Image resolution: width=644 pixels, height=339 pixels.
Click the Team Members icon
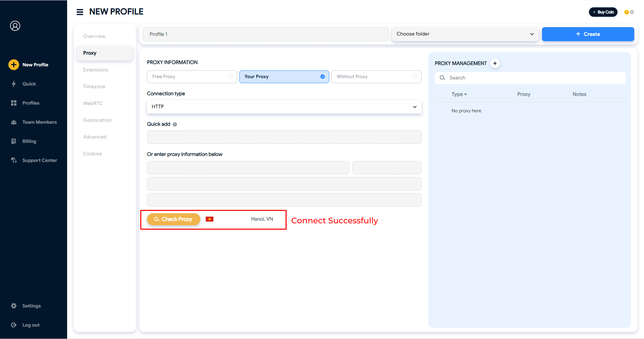pos(14,122)
